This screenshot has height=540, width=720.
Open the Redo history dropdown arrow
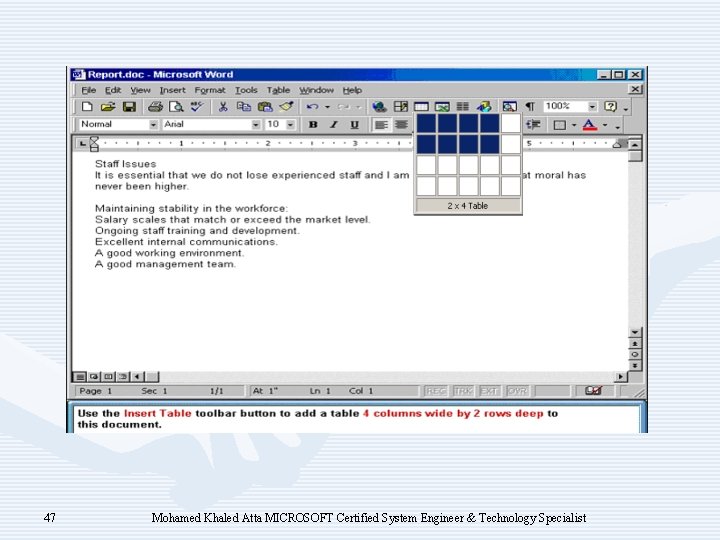pos(359,107)
